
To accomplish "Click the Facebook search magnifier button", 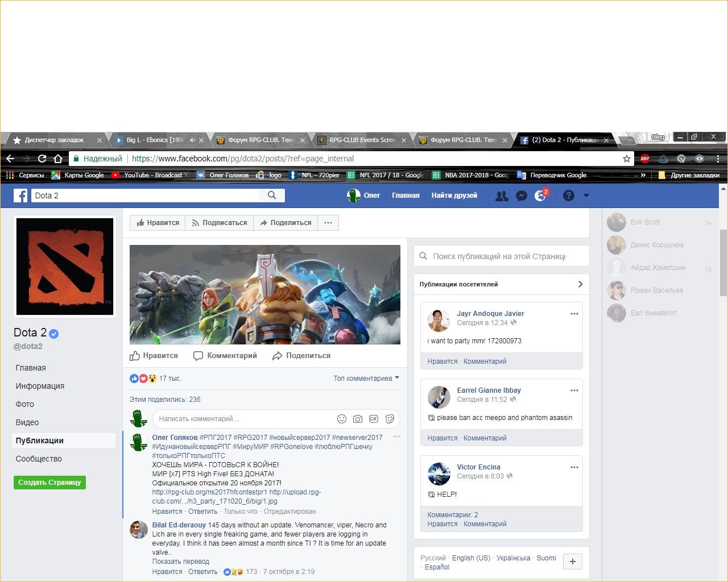I will tap(272, 196).
